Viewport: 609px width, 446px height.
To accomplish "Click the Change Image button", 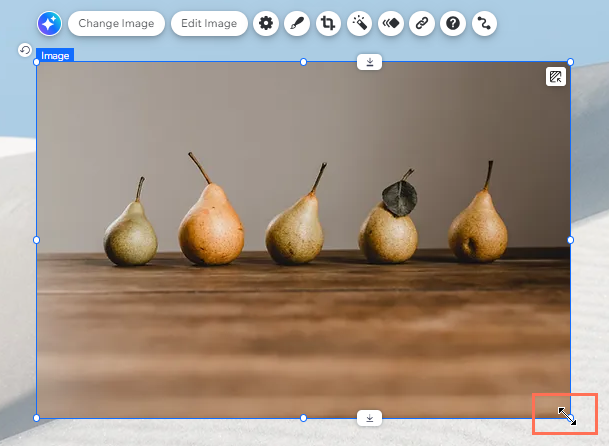I will [116, 24].
